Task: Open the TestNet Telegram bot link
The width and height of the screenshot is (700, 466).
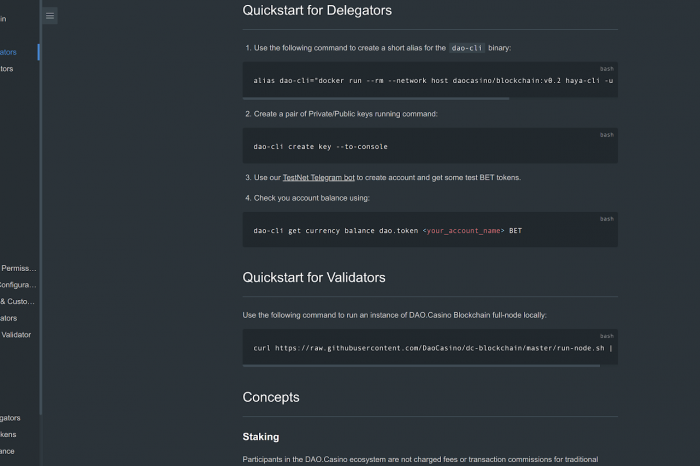Action: click(x=319, y=178)
